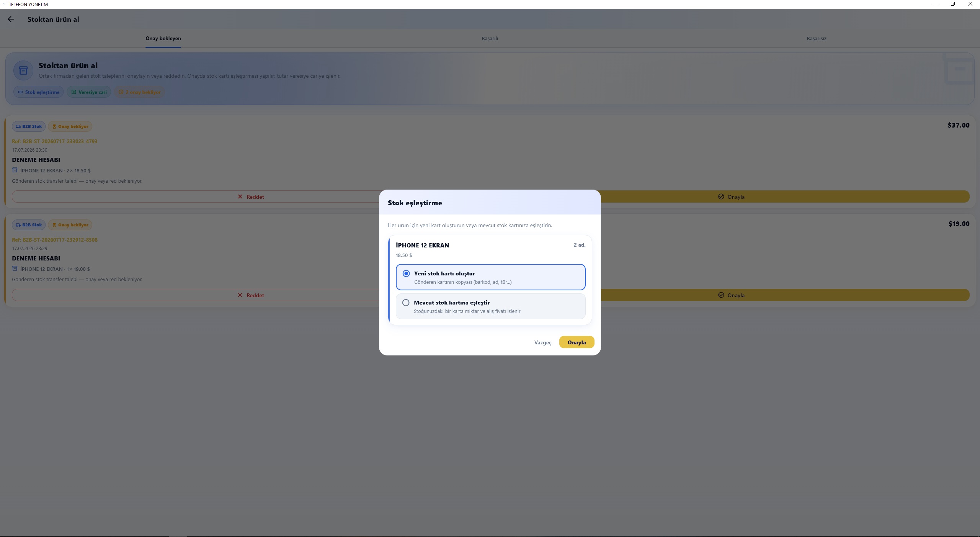Click the Onay bekliyor badge on the $37.00 card
The height and width of the screenshot is (537, 980).
click(x=70, y=126)
